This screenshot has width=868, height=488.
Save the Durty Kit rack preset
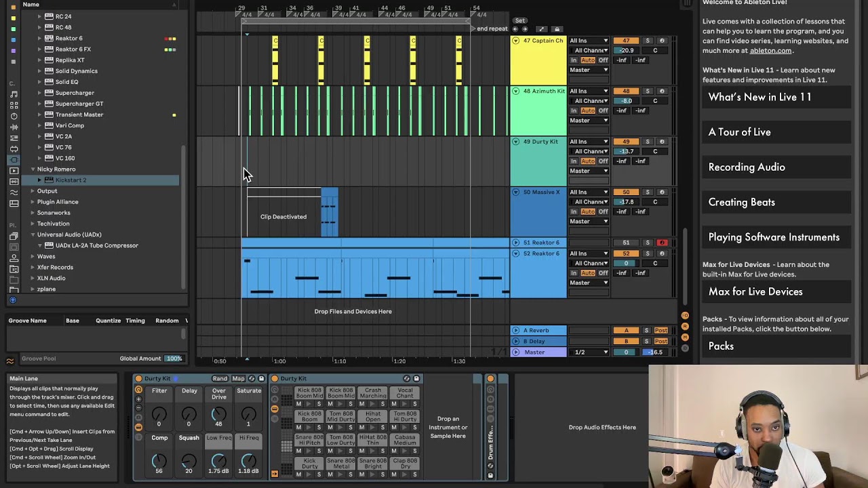(261, 379)
